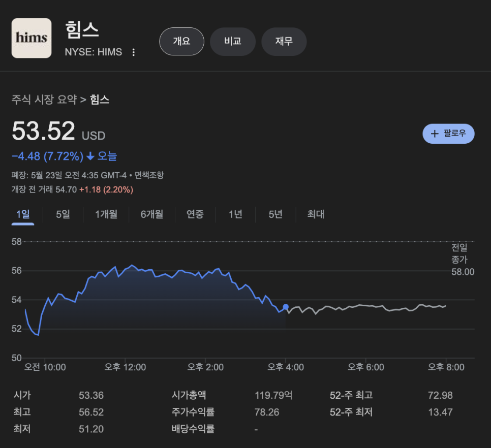Click the 시가총액 value 119.79억
The width and height of the screenshot is (491, 448).
273,395
